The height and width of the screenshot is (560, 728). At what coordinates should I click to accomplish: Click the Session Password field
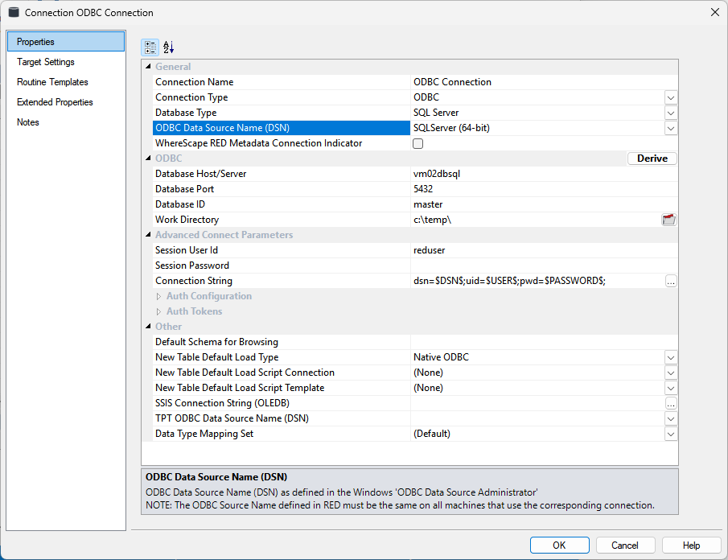pyautogui.click(x=543, y=266)
